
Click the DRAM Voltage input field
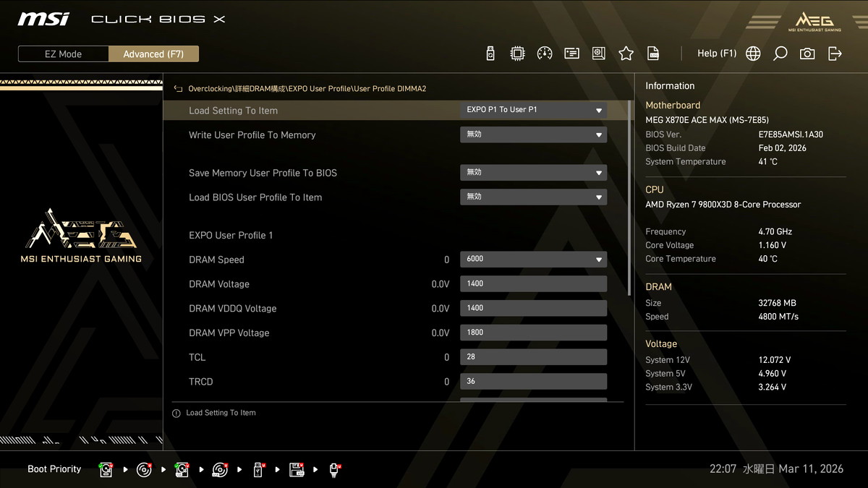[533, 283]
